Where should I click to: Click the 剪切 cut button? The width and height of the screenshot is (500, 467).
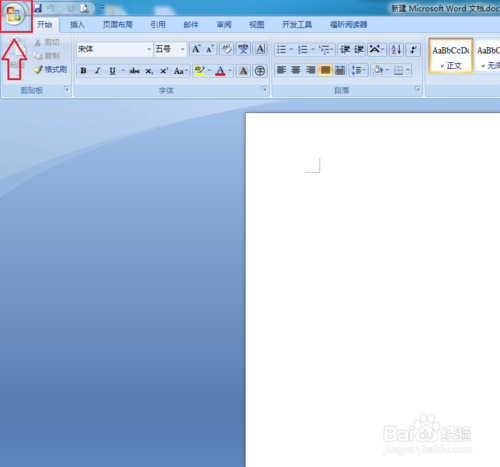pyautogui.click(x=47, y=42)
